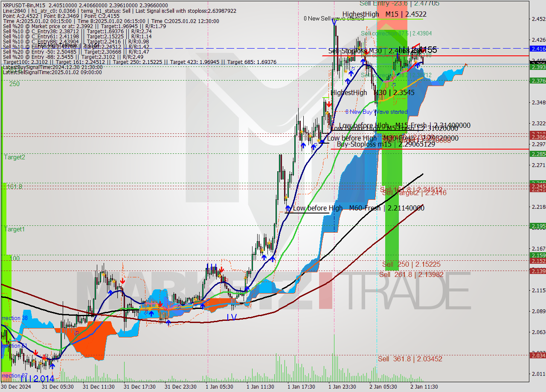
Task: Click the '2 Jan 05:30' time axis label
Action: (x=383, y=387)
